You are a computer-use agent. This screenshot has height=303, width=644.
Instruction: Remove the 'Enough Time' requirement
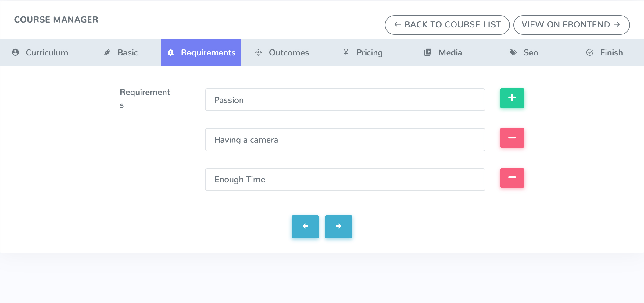click(x=512, y=178)
